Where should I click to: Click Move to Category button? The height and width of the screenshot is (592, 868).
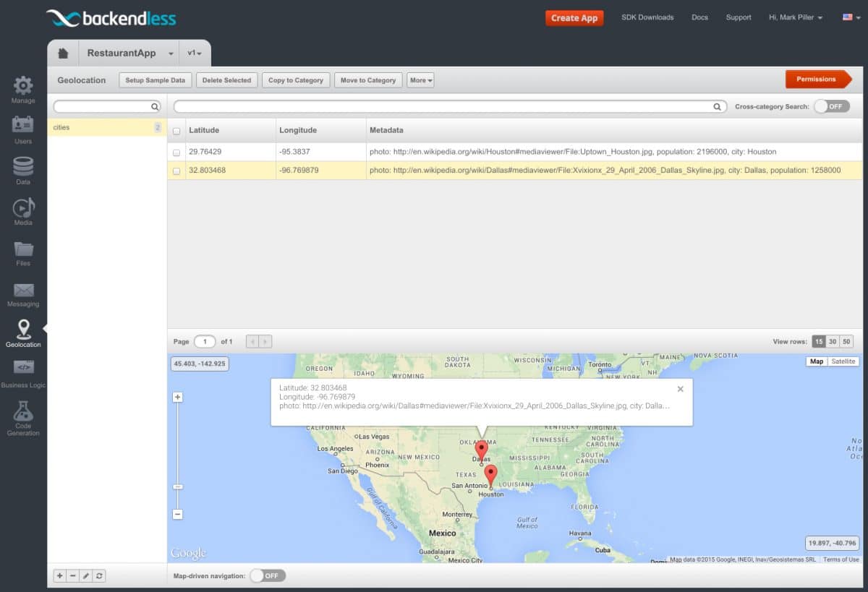point(369,80)
